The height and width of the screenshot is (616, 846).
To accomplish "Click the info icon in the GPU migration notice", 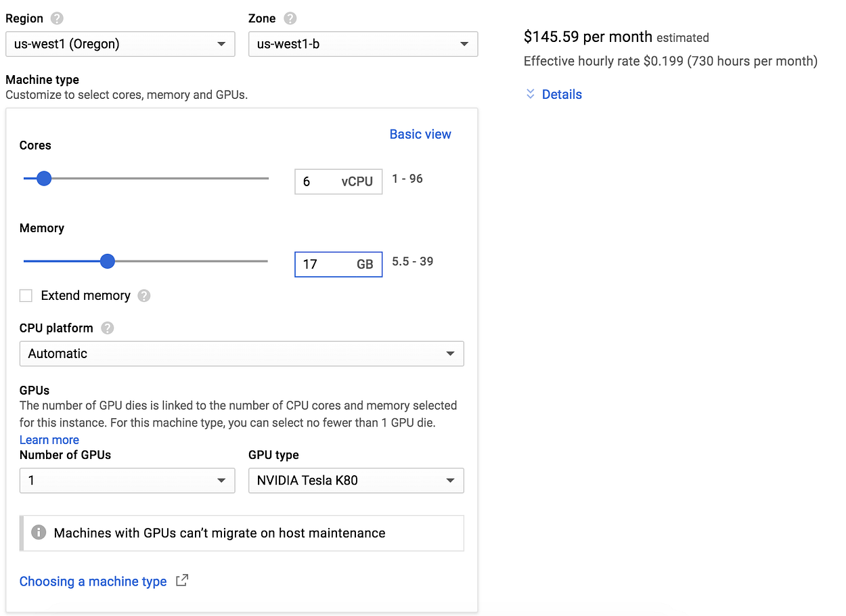I will pos(39,533).
